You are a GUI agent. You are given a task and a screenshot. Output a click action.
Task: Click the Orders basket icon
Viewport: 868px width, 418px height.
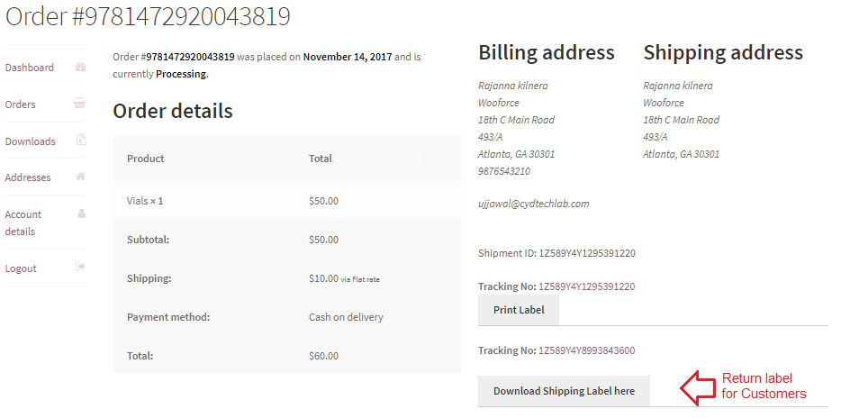80,103
